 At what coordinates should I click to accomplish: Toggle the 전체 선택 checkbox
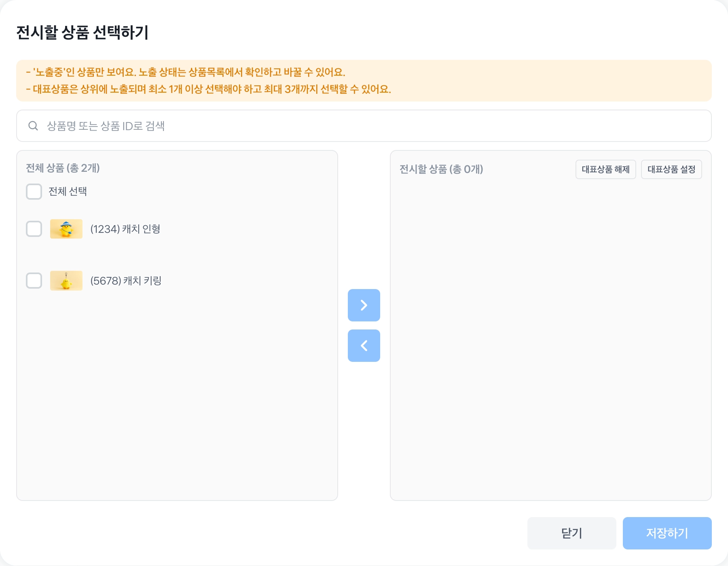tap(34, 192)
